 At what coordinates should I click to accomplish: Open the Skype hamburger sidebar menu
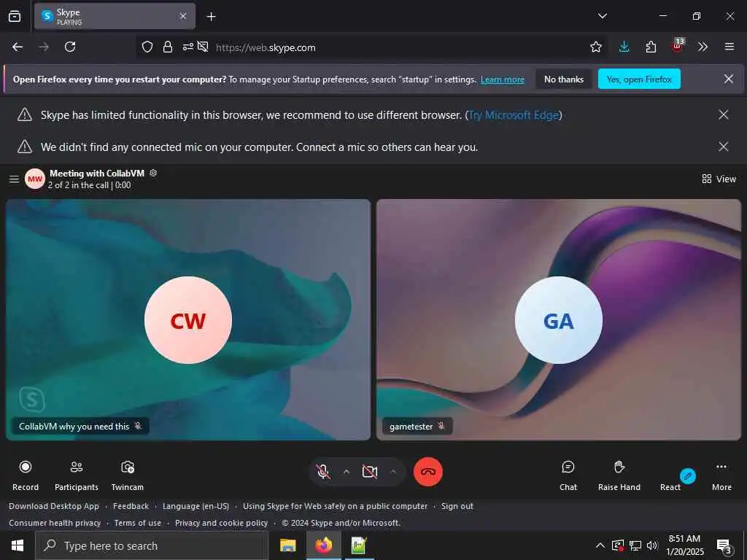point(15,179)
